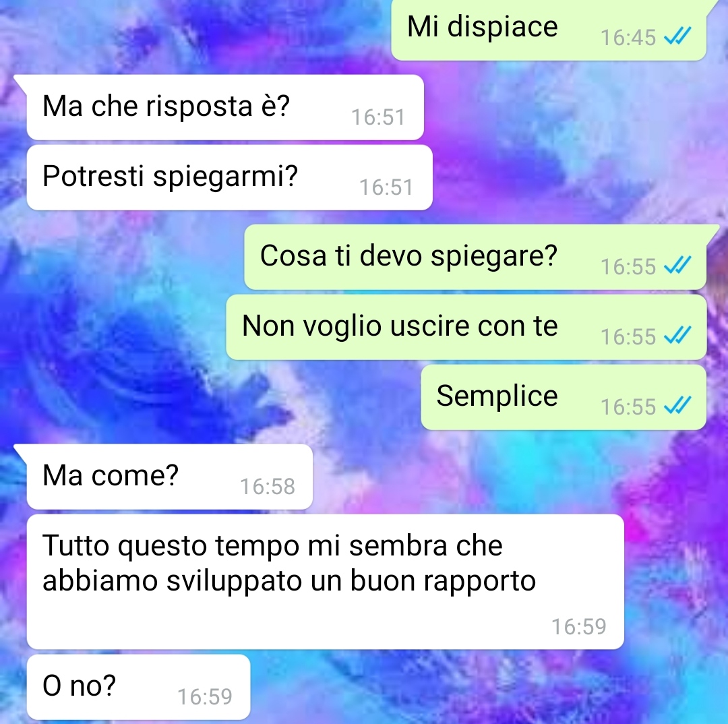
Task: Select the 'Ma che risposta è?' message
Action: [x=225, y=107]
